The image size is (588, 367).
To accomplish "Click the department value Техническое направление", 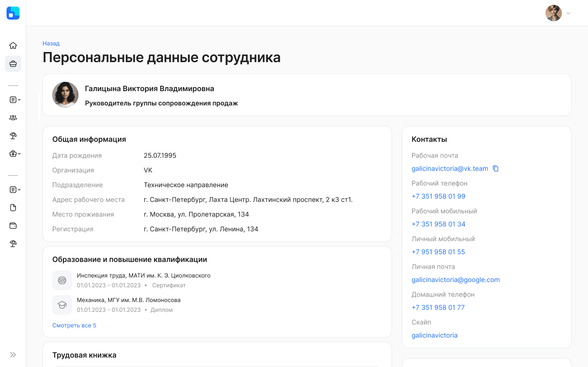I will [x=186, y=185].
